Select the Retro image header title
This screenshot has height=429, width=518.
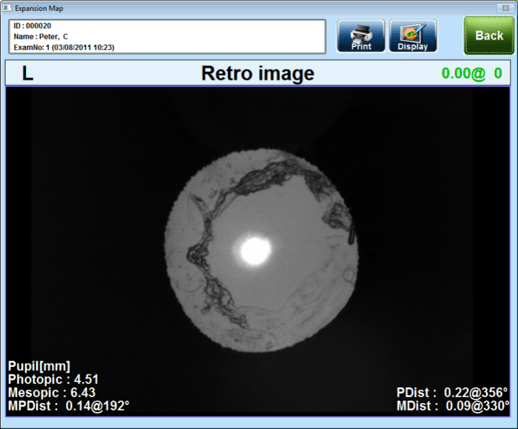[258, 73]
